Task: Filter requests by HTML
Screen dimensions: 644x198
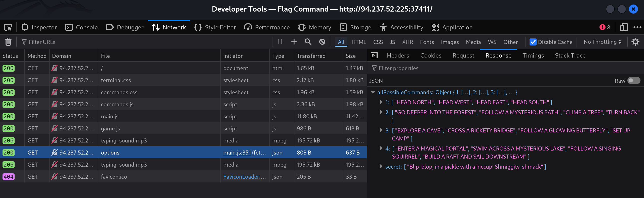Action: pyautogui.click(x=359, y=42)
